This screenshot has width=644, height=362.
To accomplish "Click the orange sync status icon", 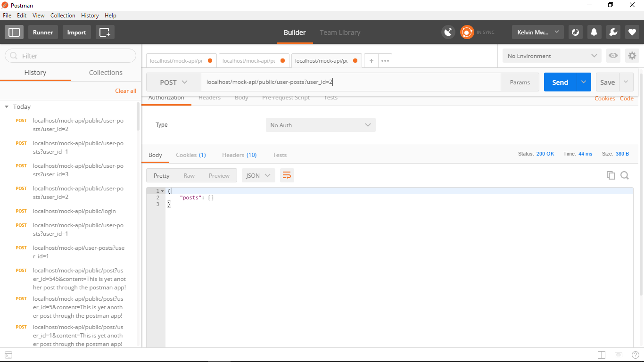I will [x=466, y=32].
